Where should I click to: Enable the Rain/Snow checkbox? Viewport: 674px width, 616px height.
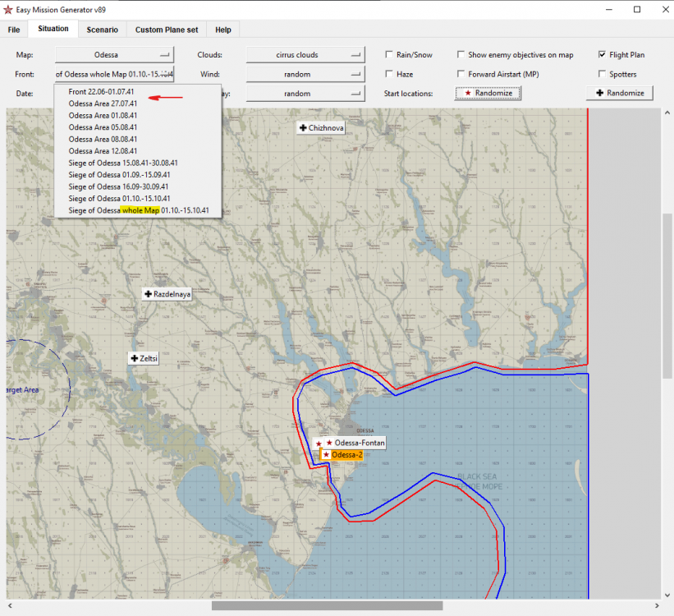click(x=389, y=55)
